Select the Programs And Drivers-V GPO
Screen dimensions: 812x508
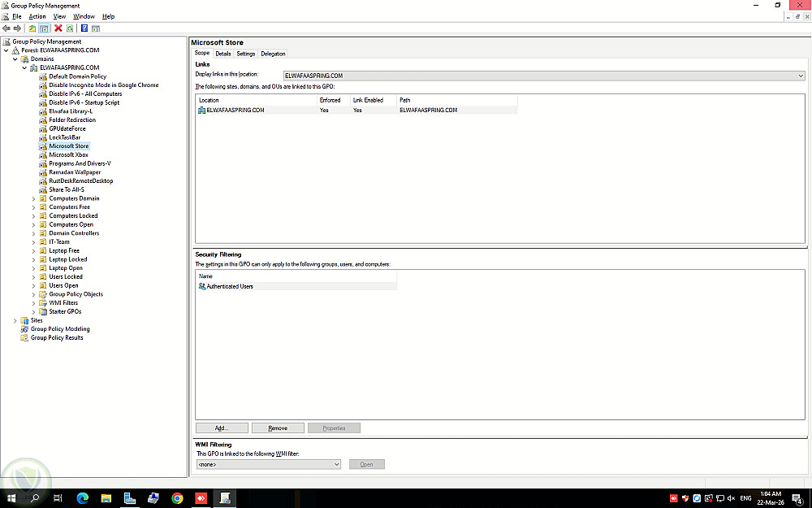point(80,163)
